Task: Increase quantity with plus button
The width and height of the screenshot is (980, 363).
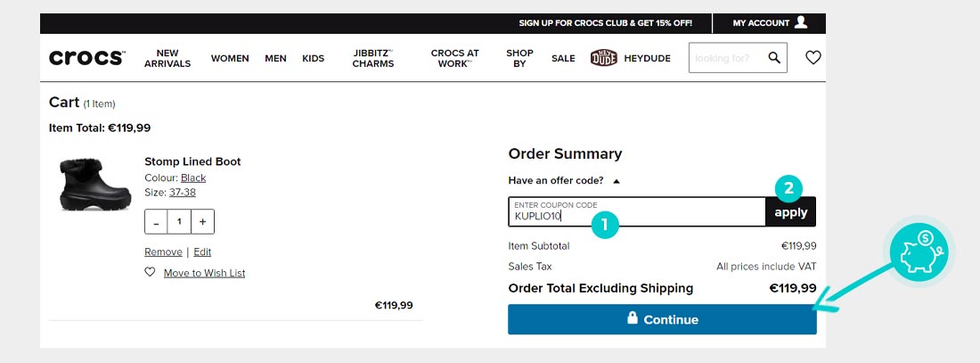Action: point(202,222)
